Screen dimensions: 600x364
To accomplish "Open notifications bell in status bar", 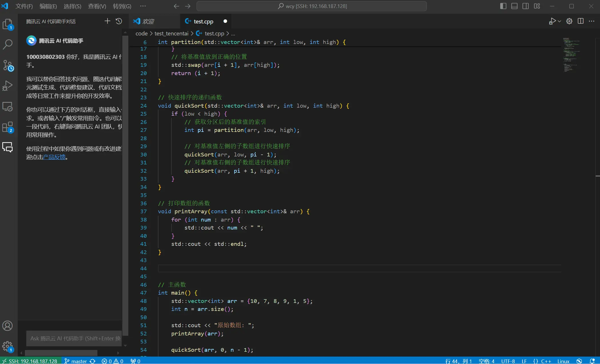I will (592, 361).
